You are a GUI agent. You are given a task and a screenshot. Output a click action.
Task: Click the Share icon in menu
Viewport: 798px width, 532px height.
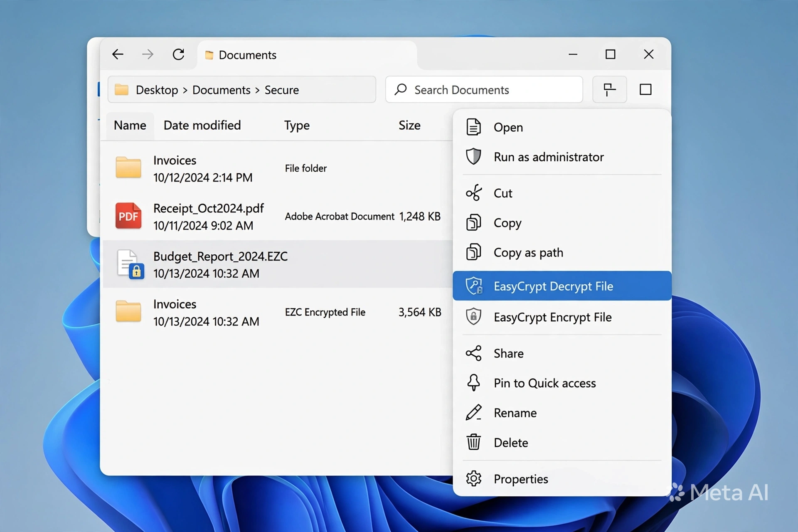click(x=473, y=353)
